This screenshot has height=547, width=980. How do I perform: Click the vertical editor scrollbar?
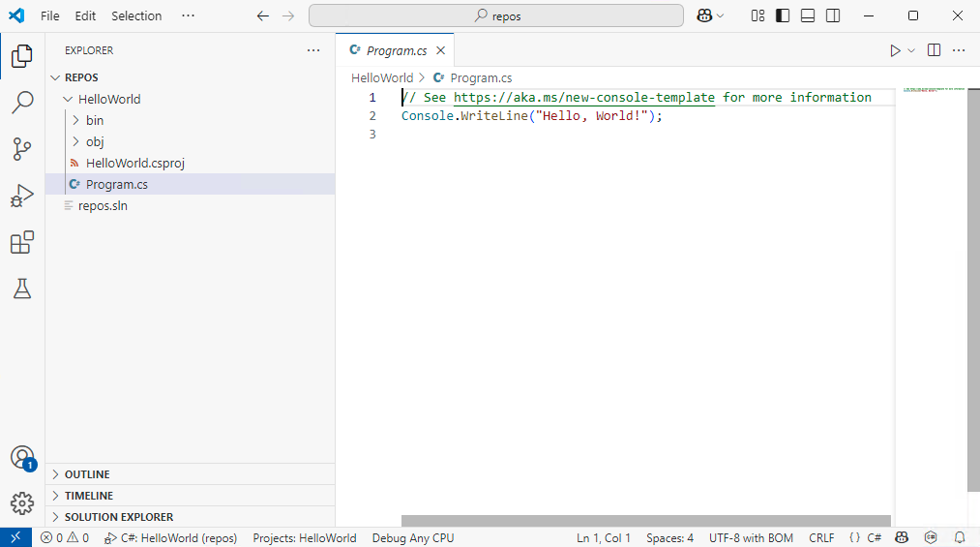(x=974, y=289)
